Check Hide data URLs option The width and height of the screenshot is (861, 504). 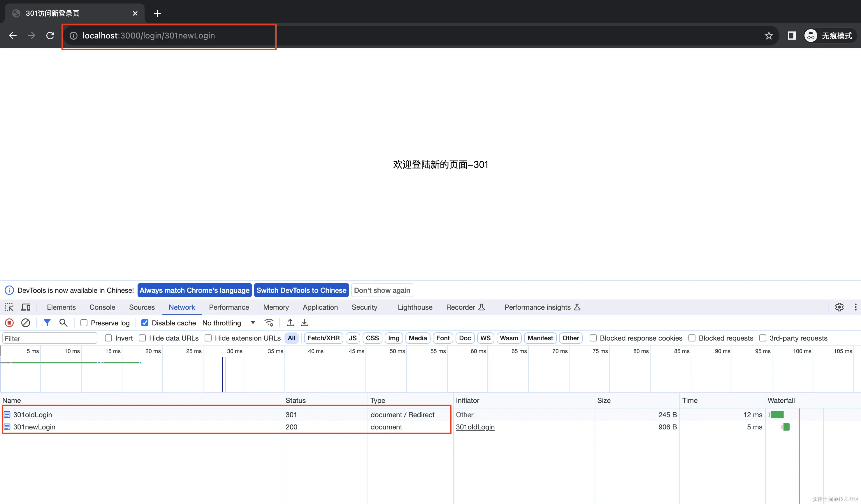tap(143, 338)
